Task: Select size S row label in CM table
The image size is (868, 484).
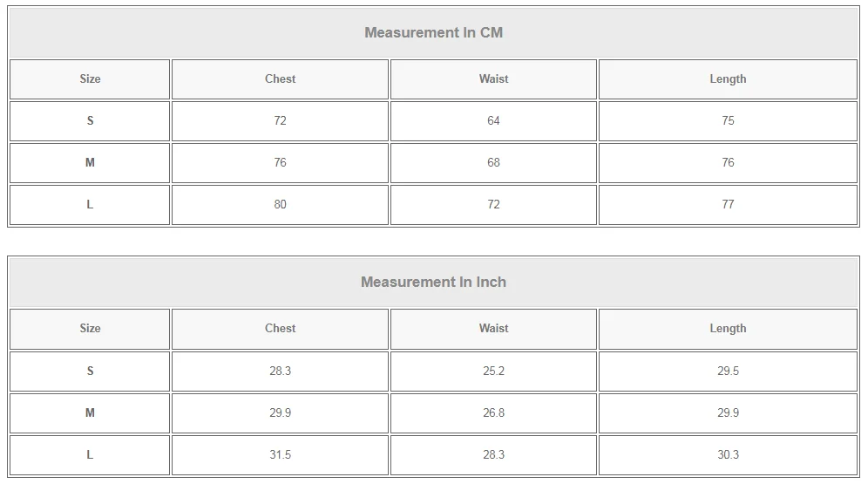Action: point(90,121)
